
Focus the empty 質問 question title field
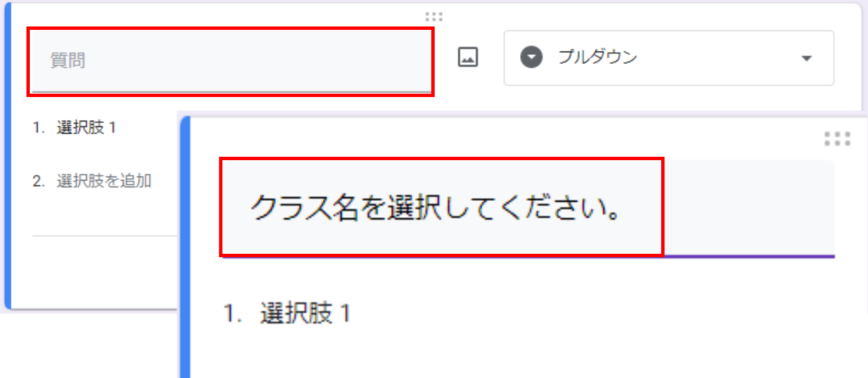(x=231, y=61)
